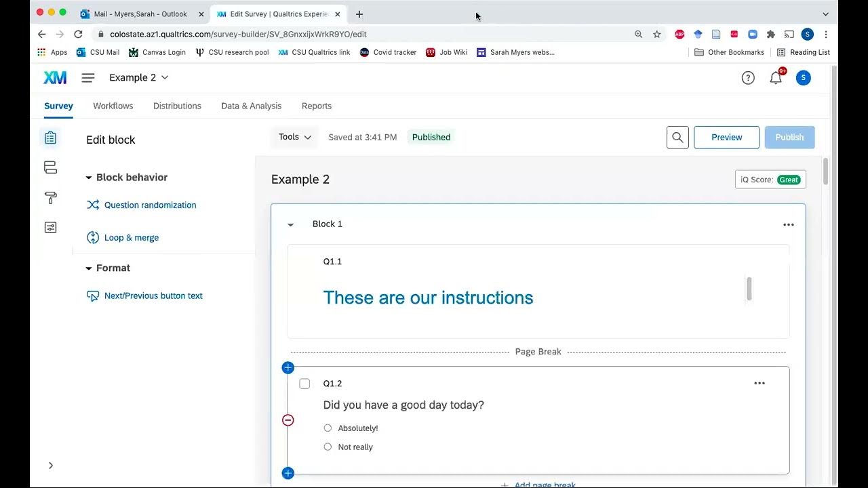Switch to the Data & Analysis tab
Image resolution: width=868 pixels, height=488 pixels.
pos(251,106)
